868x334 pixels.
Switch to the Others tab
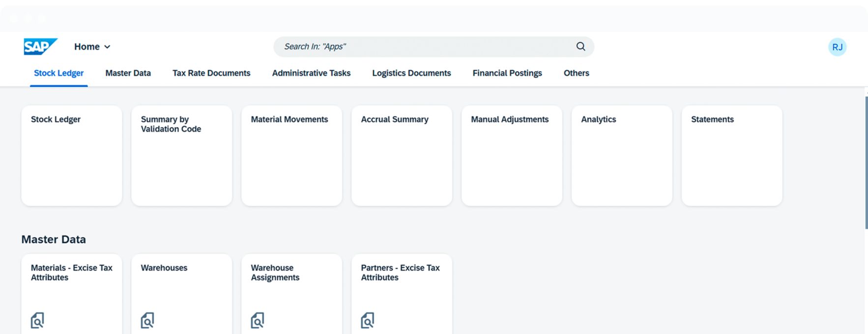[x=576, y=73]
